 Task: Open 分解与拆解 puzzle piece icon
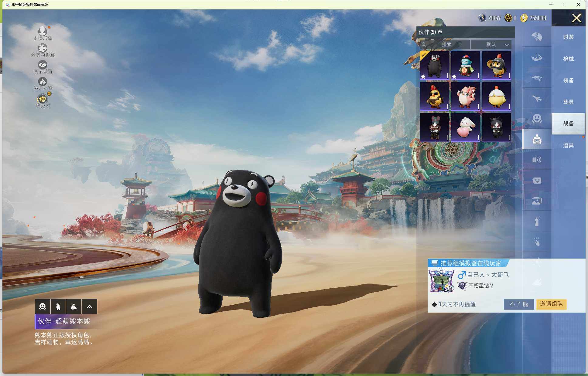click(x=43, y=50)
